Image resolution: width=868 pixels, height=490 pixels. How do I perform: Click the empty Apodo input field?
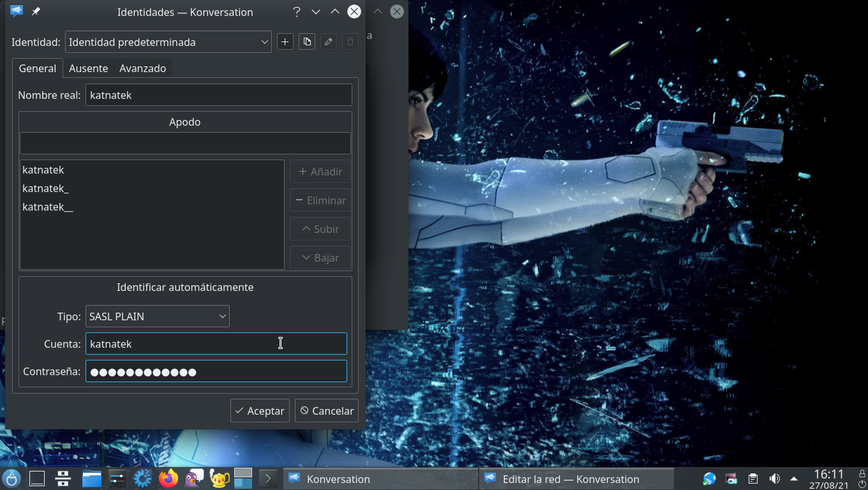point(185,143)
